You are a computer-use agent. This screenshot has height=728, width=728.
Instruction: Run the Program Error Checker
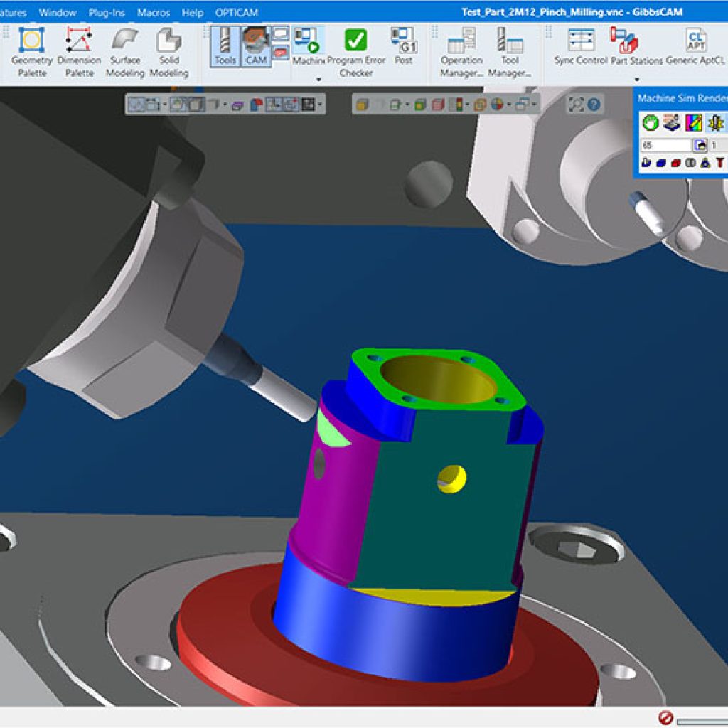coord(355,51)
